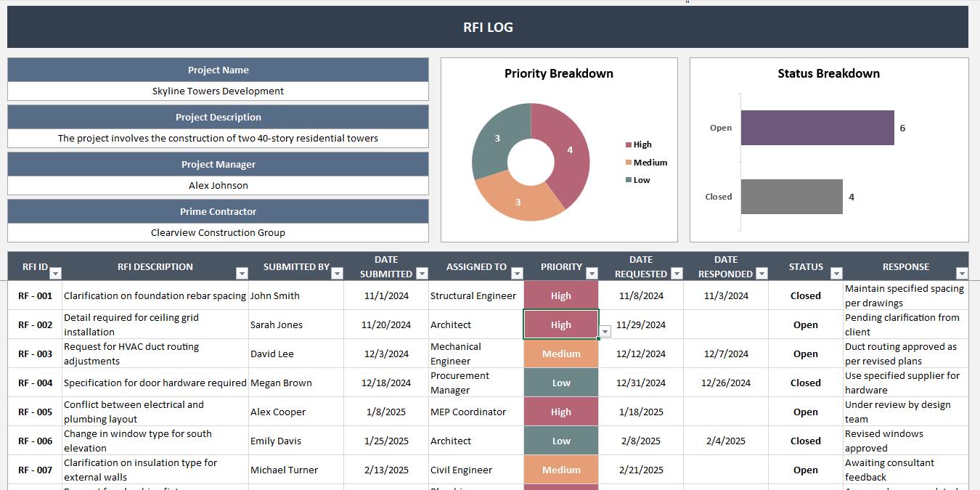Open the SUBMITTED BY column filter

(x=337, y=273)
